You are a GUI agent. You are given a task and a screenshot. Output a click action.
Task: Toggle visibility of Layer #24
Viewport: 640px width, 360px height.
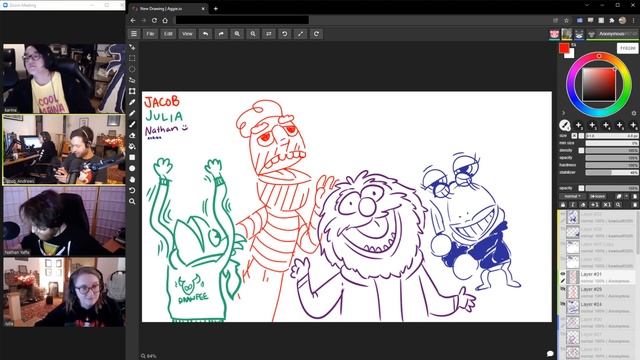pyautogui.click(x=563, y=304)
